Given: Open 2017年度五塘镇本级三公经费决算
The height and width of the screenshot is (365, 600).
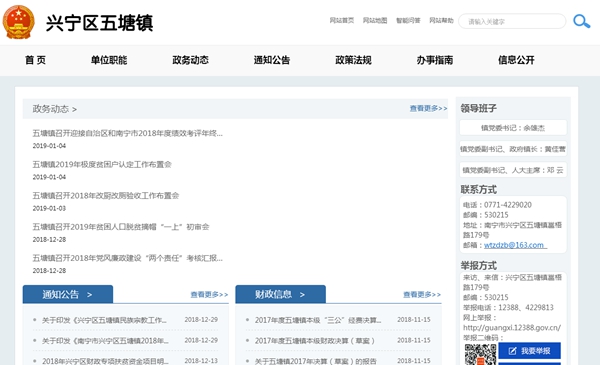Looking at the screenshot, I should click(318, 320).
